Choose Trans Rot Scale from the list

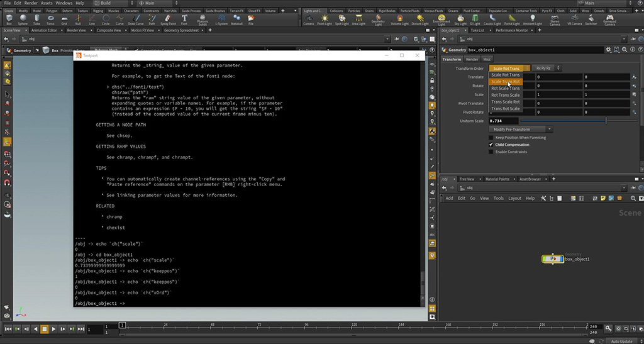[506, 109]
